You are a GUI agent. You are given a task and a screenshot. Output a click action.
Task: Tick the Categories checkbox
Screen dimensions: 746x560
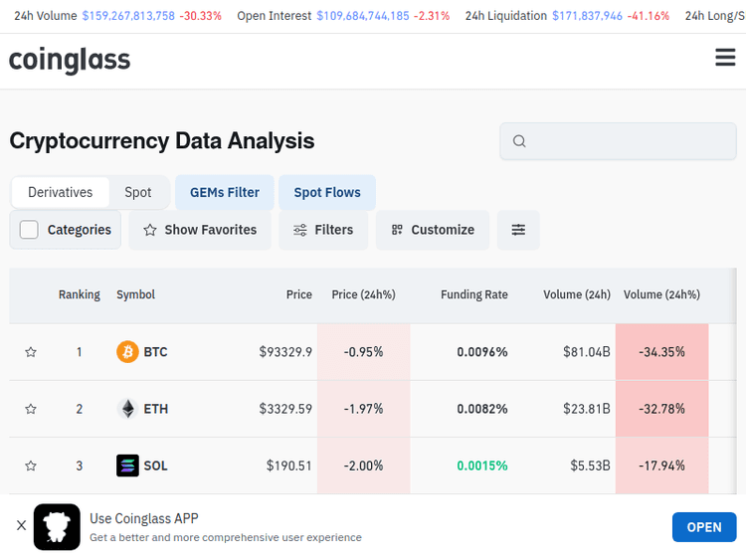30,230
